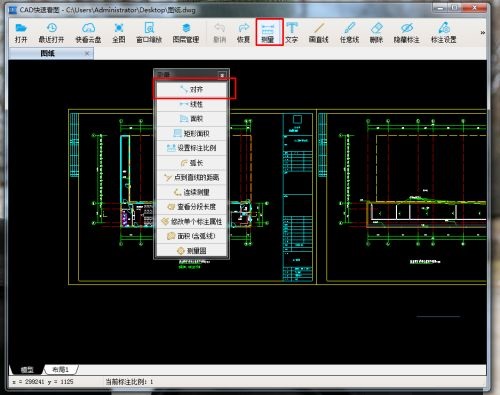Image resolution: width=500 pixels, height=395 pixels.
Task: Choose 面积 area measurement
Action: click(x=192, y=119)
